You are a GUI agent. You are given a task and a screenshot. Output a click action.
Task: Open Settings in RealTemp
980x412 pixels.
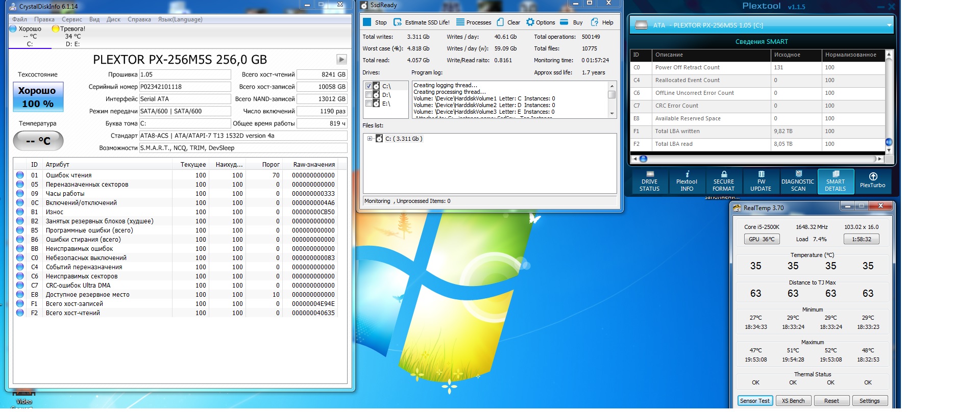click(x=869, y=401)
